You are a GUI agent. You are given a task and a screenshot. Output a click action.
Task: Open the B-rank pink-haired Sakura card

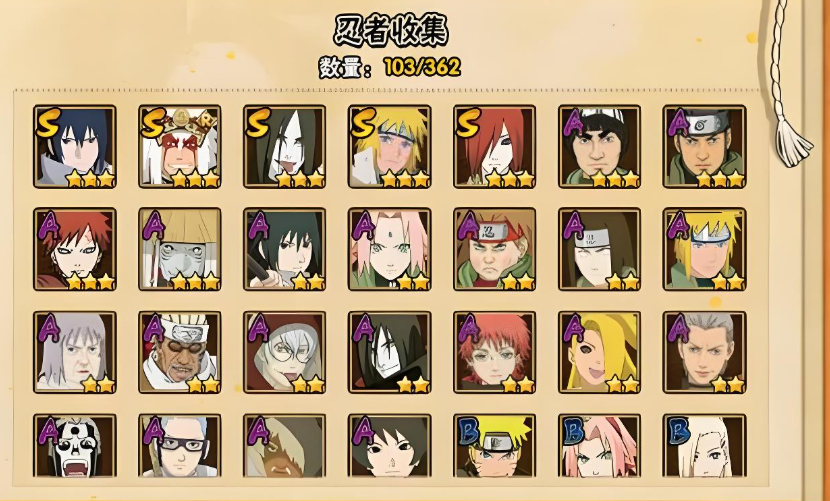pyautogui.click(x=599, y=446)
